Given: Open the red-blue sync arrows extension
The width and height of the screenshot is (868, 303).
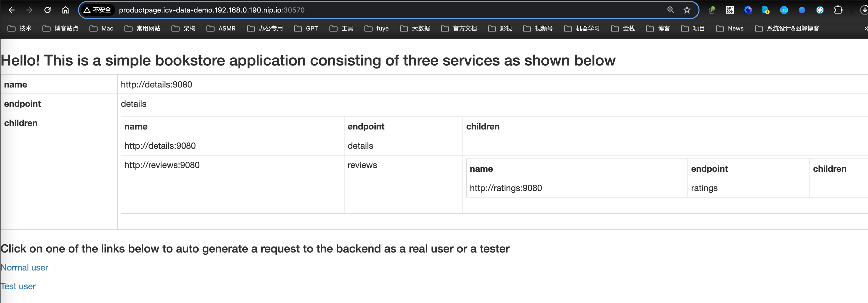Looking at the screenshot, I should tap(820, 10).
